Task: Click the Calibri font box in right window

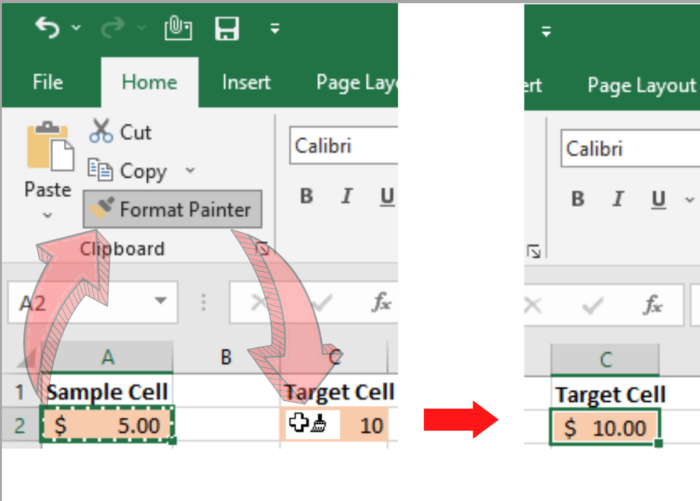Action: coord(630,149)
